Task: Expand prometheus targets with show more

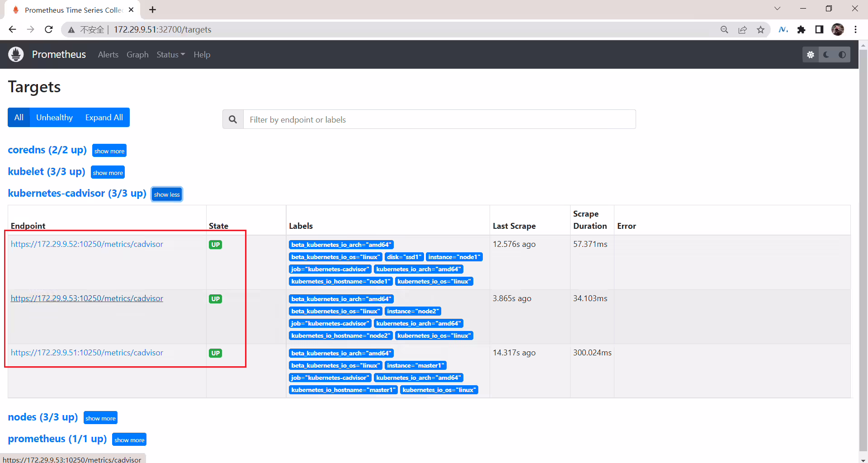Action: [x=129, y=439]
